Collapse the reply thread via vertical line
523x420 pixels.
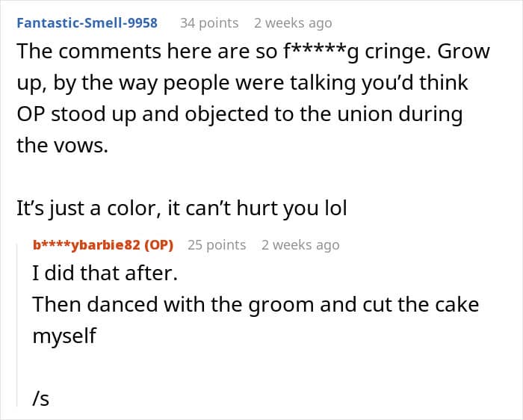(x=17, y=325)
